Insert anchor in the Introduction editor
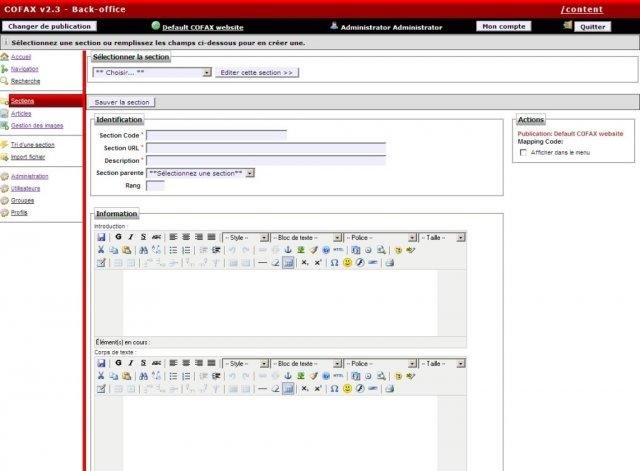 coord(288,250)
